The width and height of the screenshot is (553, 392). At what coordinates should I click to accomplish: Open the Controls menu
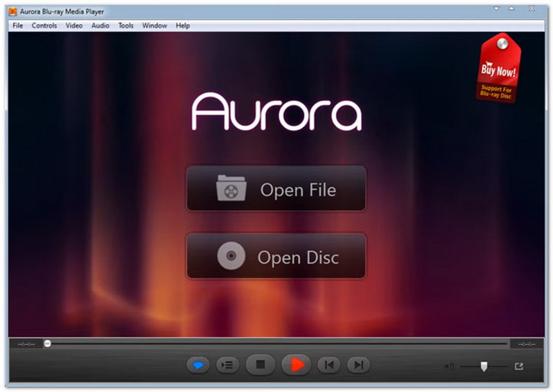pyautogui.click(x=44, y=26)
